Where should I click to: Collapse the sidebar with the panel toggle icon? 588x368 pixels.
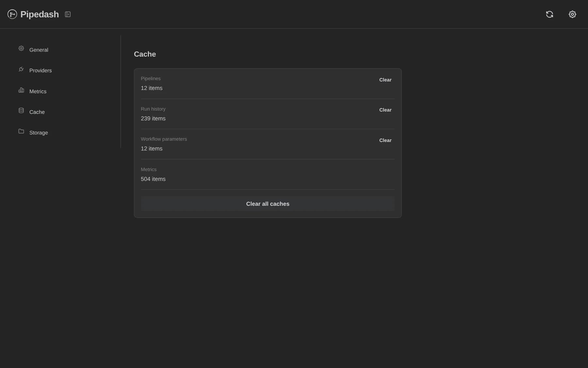(x=68, y=14)
